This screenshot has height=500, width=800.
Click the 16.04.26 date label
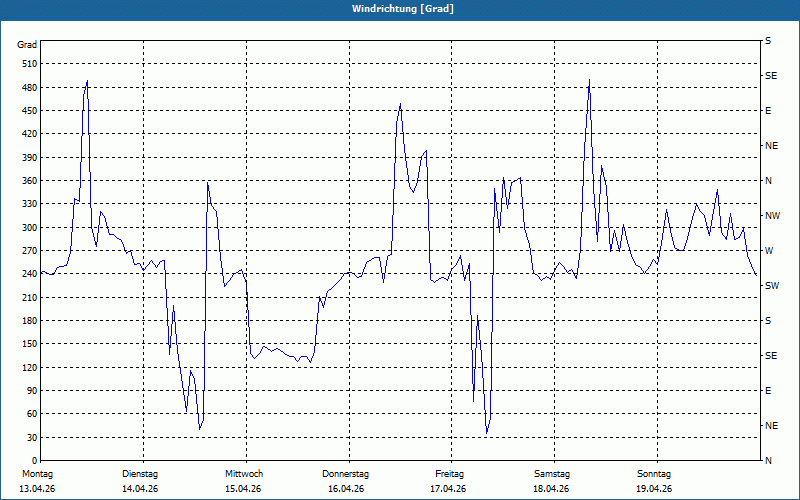click(346, 489)
